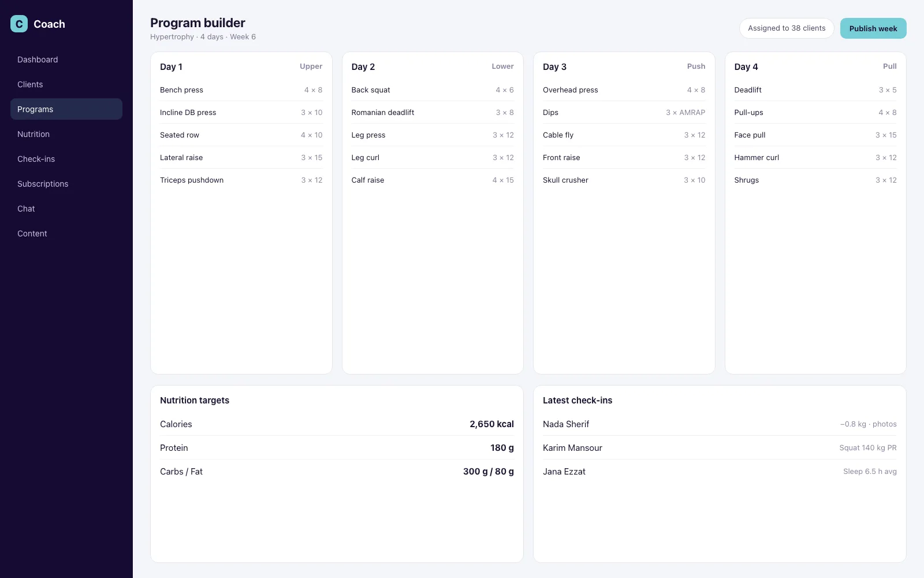Click the Lateral raise exercise
Screen dimensions: 924x578
click(x=241, y=158)
